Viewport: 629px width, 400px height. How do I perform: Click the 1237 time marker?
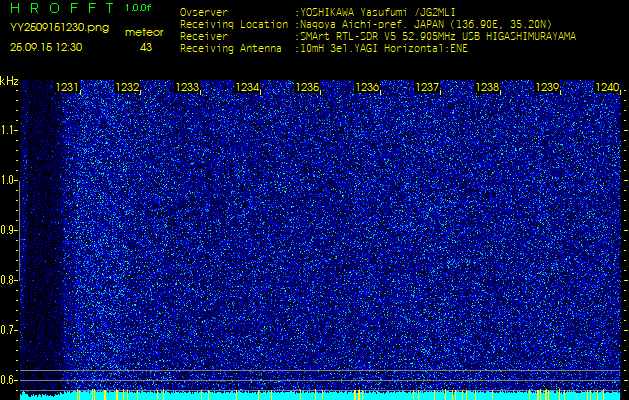(427, 87)
